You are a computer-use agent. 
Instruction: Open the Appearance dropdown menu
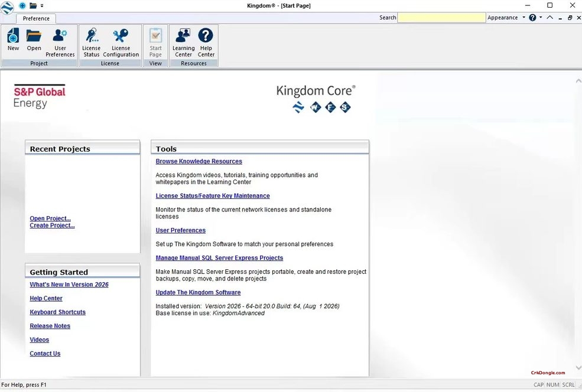(506, 18)
